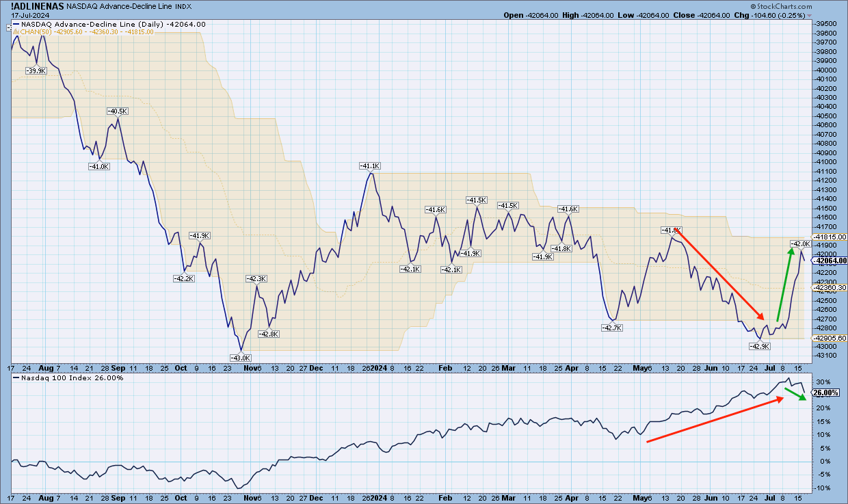
Task: Click the Chg value -104.60 (-0.25%)
Action: tap(780, 15)
